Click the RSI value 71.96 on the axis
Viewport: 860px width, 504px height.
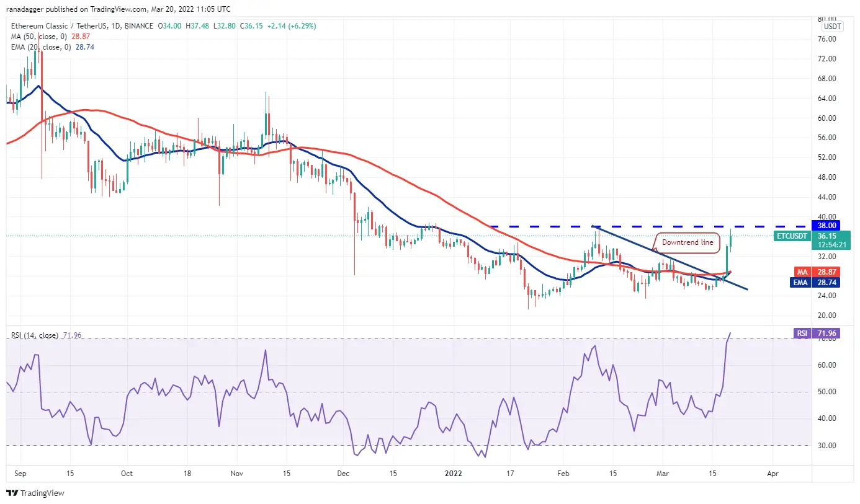tap(828, 334)
